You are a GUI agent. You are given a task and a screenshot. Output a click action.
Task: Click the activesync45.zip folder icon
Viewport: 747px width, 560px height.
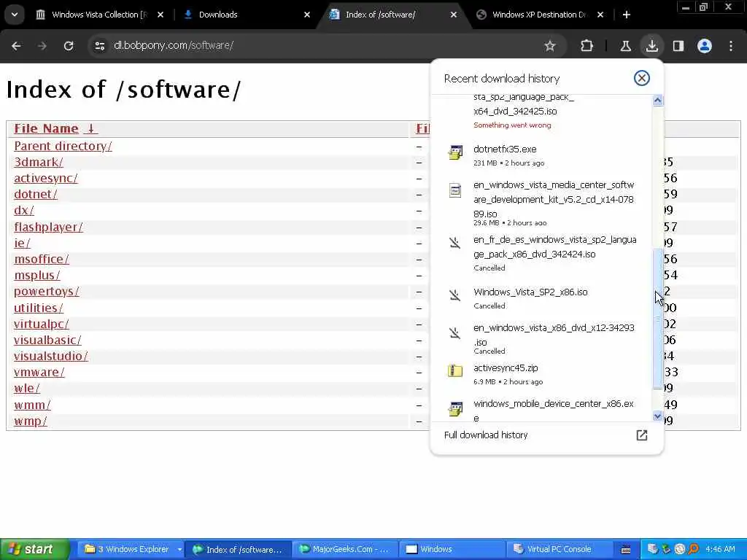pyautogui.click(x=455, y=370)
